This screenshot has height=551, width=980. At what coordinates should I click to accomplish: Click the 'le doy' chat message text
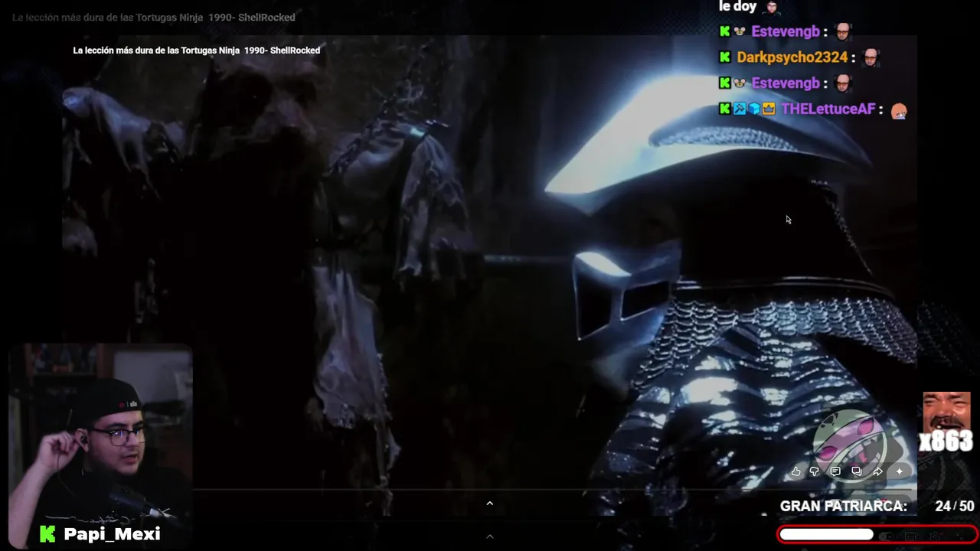coord(738,7)
